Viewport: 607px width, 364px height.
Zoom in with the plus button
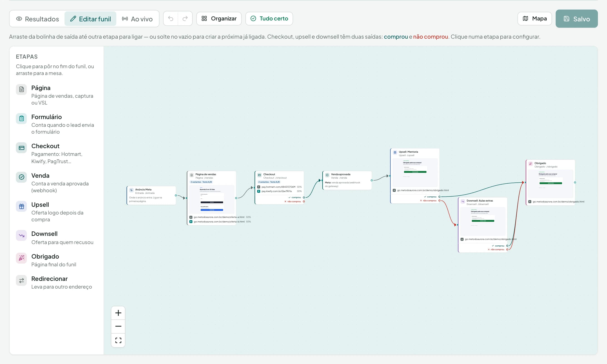118,313
